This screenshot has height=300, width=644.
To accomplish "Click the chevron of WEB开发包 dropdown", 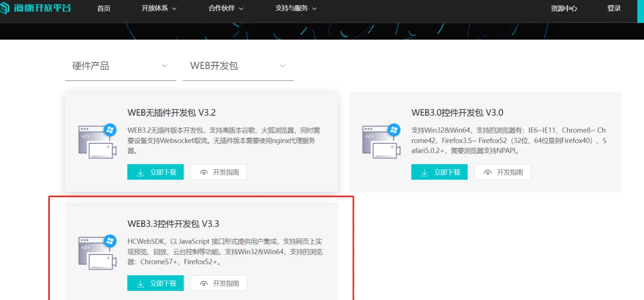I will pyautogui.click(x=283, y=66).
